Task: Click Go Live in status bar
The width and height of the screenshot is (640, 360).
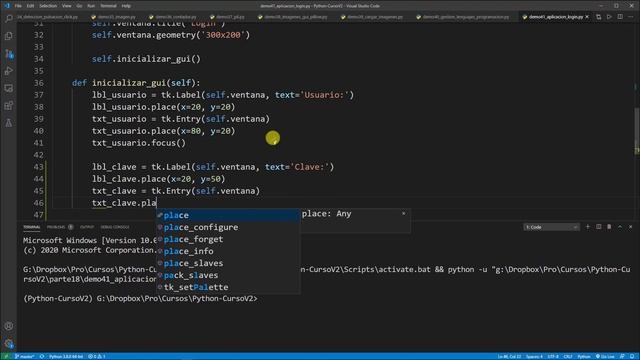Action: (x=605, y=357)
